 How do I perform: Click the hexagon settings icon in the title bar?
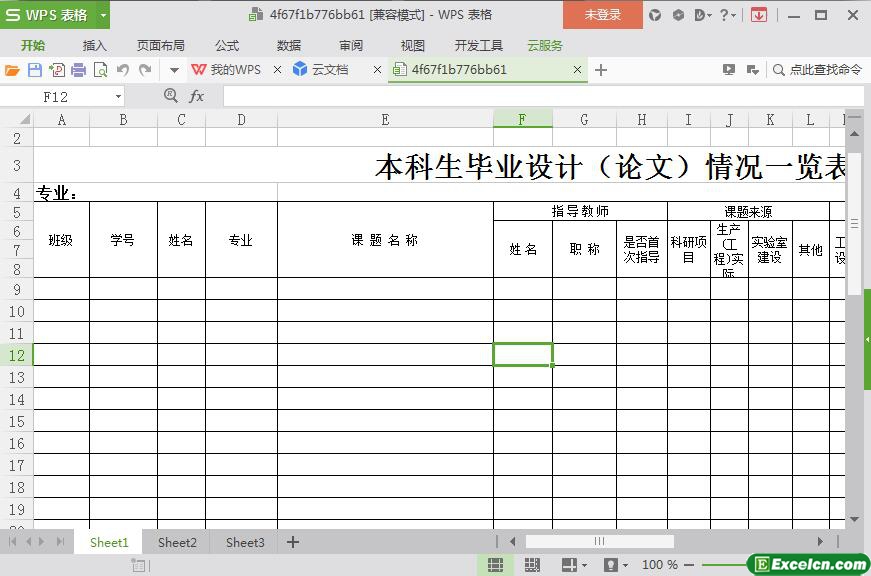click(678, 16)
